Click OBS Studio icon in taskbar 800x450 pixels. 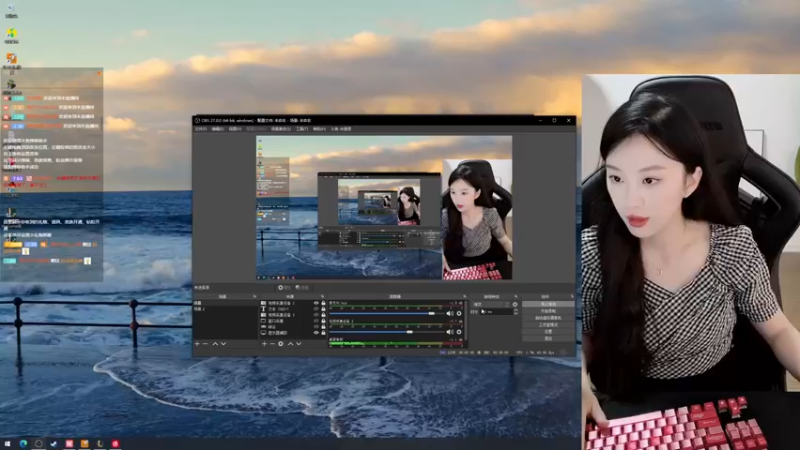tap(38, 444)
